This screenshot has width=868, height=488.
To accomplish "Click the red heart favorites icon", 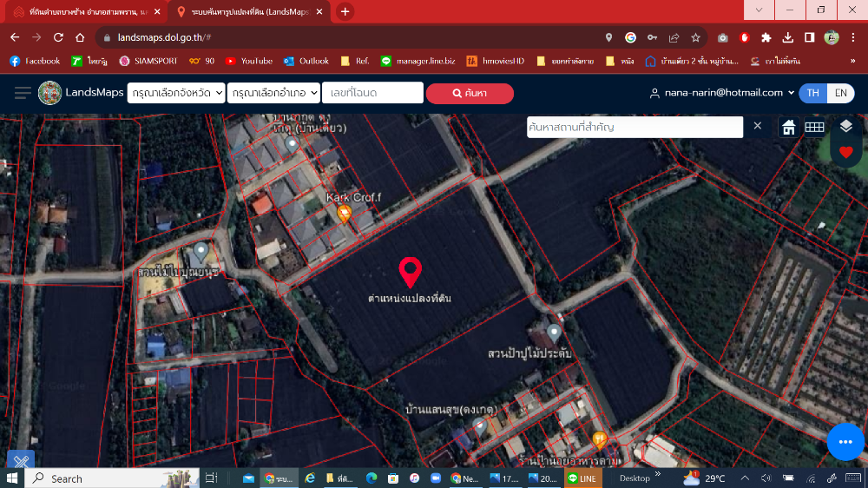I will pos(846,153).
